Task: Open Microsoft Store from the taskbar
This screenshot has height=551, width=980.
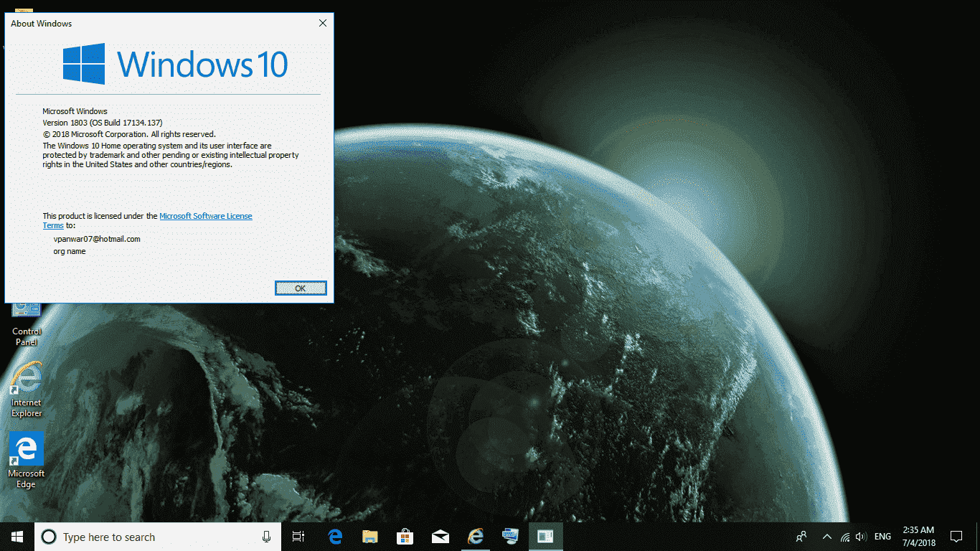Action: [x=405, y=537]
